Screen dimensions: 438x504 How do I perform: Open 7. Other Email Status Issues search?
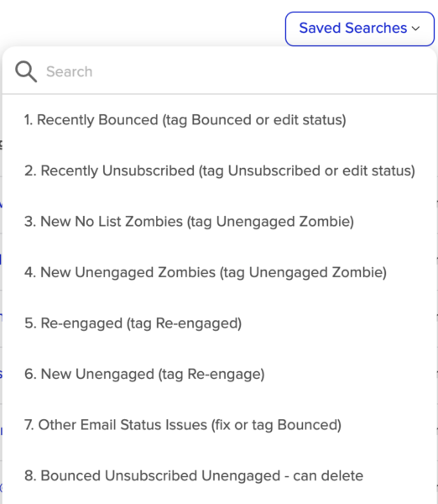point(219,424)
